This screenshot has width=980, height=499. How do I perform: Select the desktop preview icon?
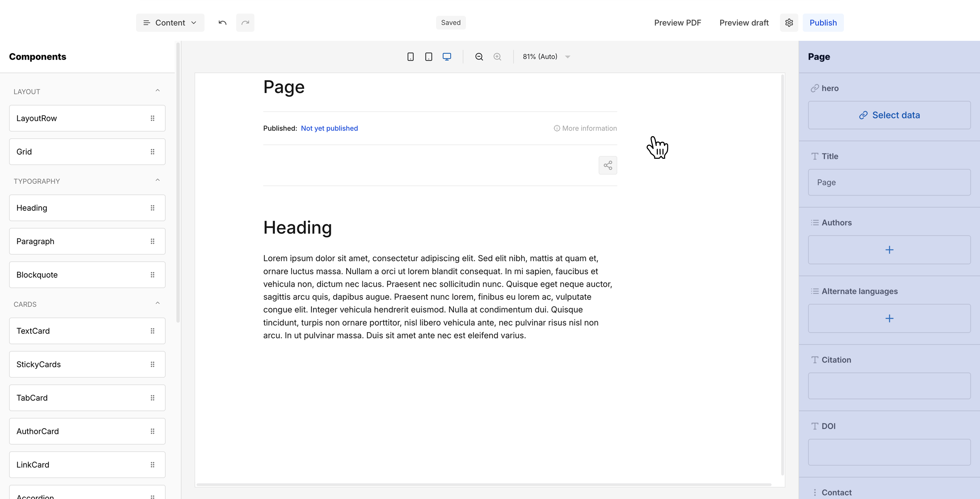click(447, 56)
